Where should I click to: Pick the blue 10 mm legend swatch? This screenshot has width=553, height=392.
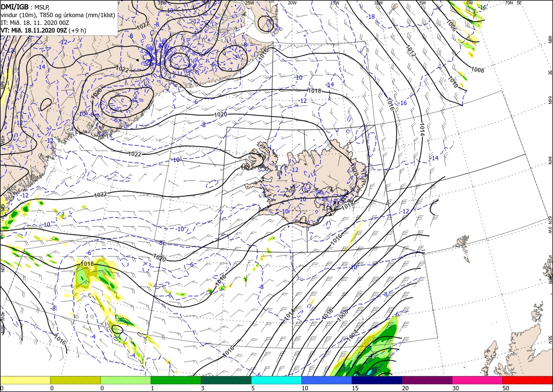[x=327, y=380]
